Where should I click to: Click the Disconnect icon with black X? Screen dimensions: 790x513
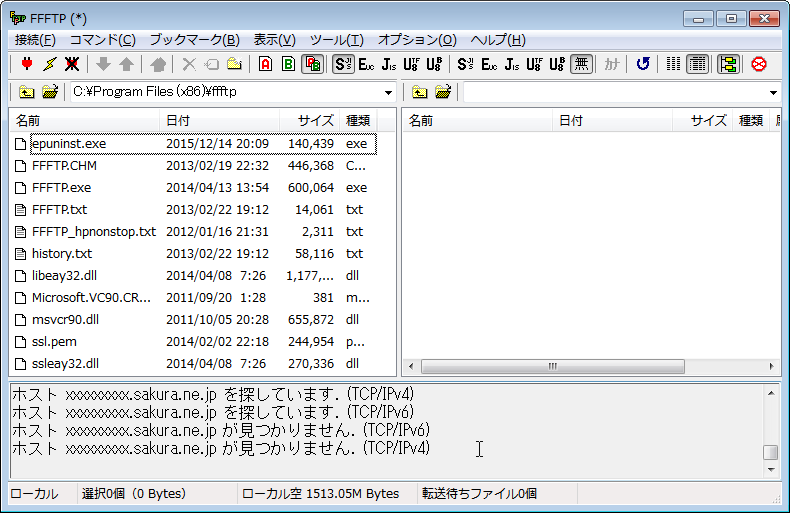point(72,64)
